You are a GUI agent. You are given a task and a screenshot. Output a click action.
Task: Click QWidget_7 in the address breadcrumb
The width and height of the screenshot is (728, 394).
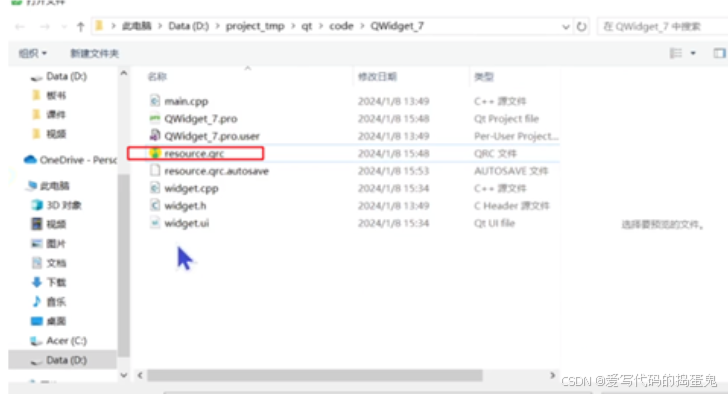[397, 26]
